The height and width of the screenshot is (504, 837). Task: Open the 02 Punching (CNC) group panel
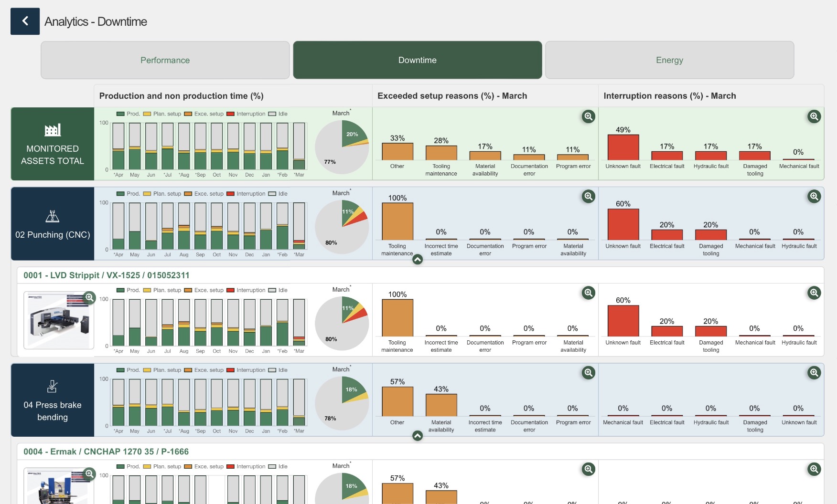(x=53, y=224)
